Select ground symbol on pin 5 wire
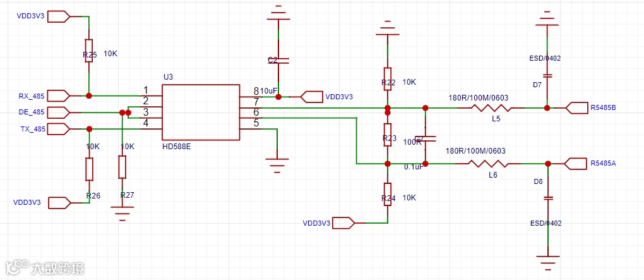The height and width of the screenshot is (280, 644). pyautogui.click(x=278, y=166)
